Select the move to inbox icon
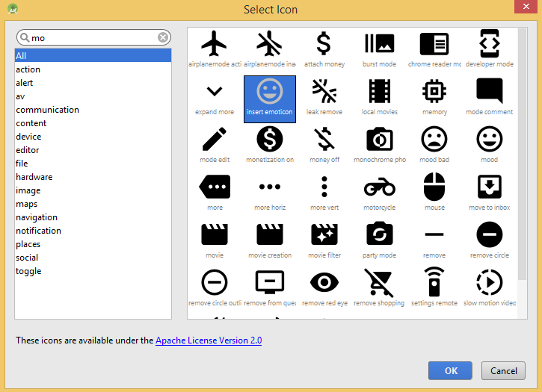542x392 pixels. tap(490, 187)
